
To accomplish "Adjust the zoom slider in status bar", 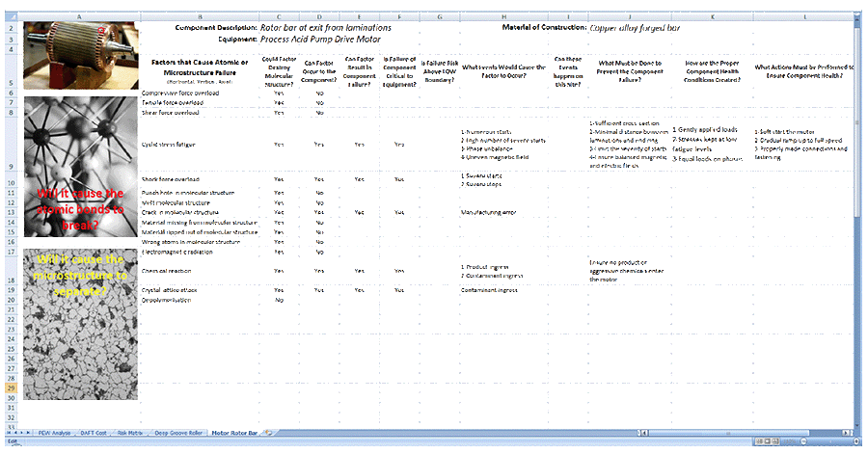I will pos(829,441).
